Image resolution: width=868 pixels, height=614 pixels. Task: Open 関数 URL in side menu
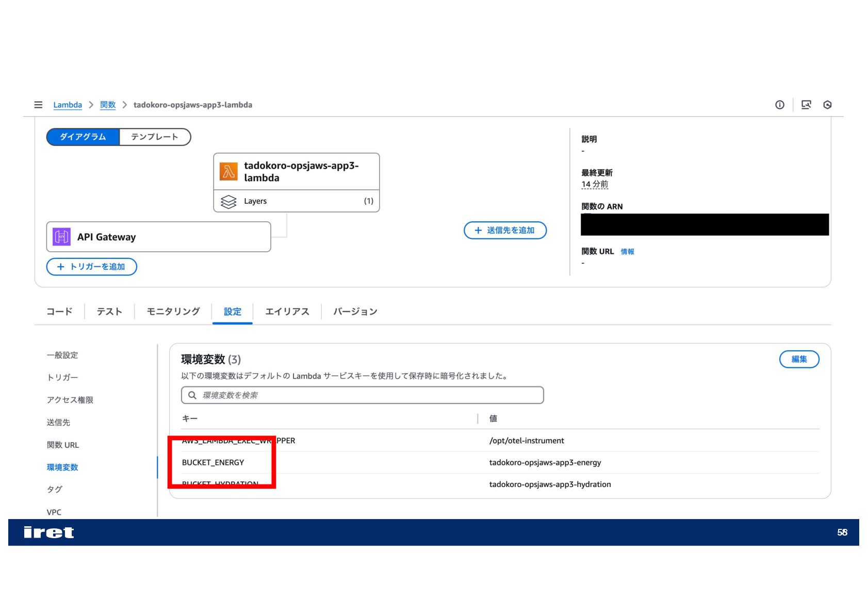click(x=63, y=445)
